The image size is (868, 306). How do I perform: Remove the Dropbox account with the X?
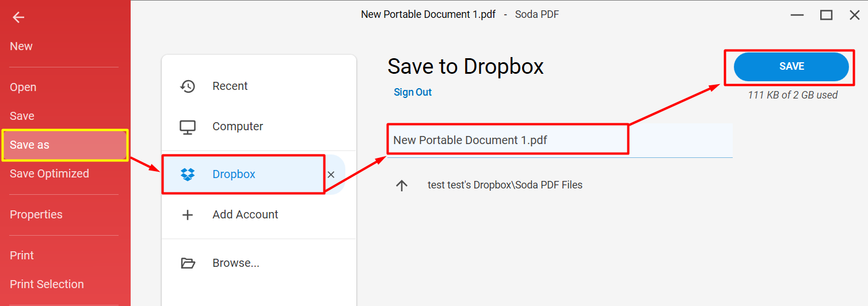click(331, 175)
